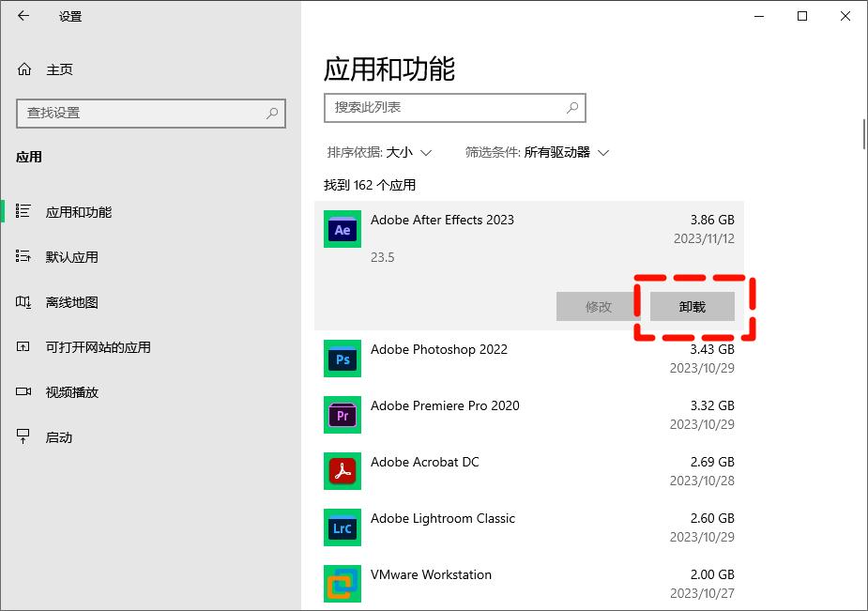This screenshot has height=611, width=868.
Task: Expand the 筛选条件 所有驱动器 dropdown
Action: pyautogui.click(x=538, y=152)
